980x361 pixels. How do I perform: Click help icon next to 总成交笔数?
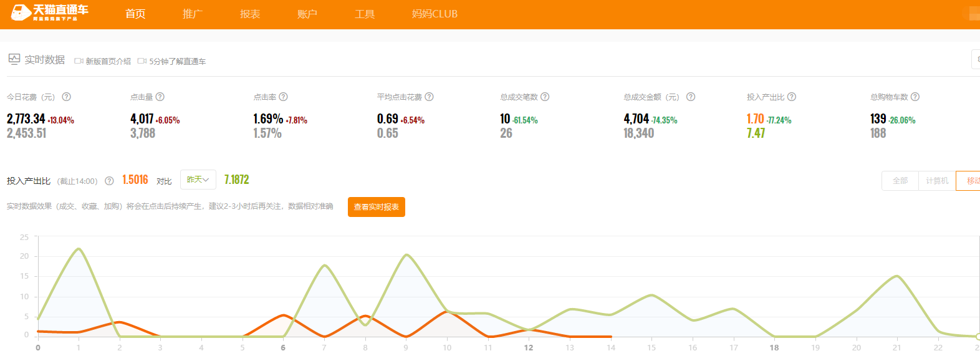[x=545, y=97]
